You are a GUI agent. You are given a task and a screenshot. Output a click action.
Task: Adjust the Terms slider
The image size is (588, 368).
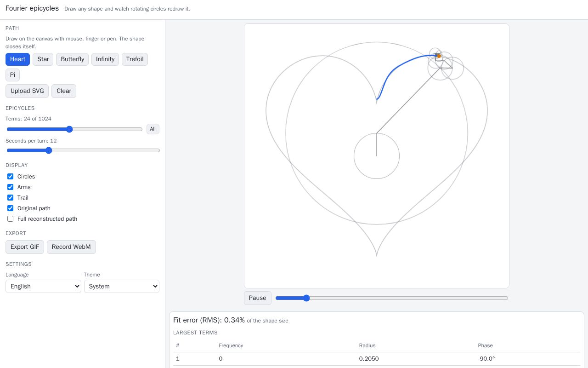pyautogui.click(x=74, y=129)
